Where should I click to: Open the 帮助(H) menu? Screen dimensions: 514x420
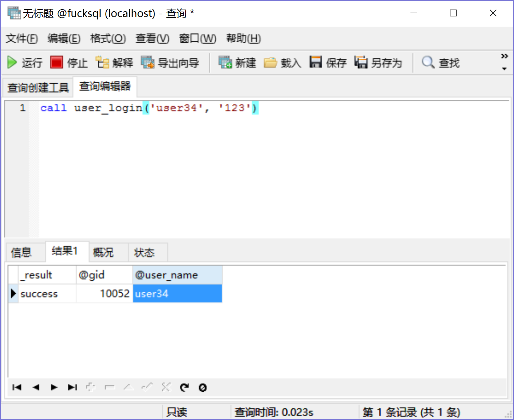244,38
